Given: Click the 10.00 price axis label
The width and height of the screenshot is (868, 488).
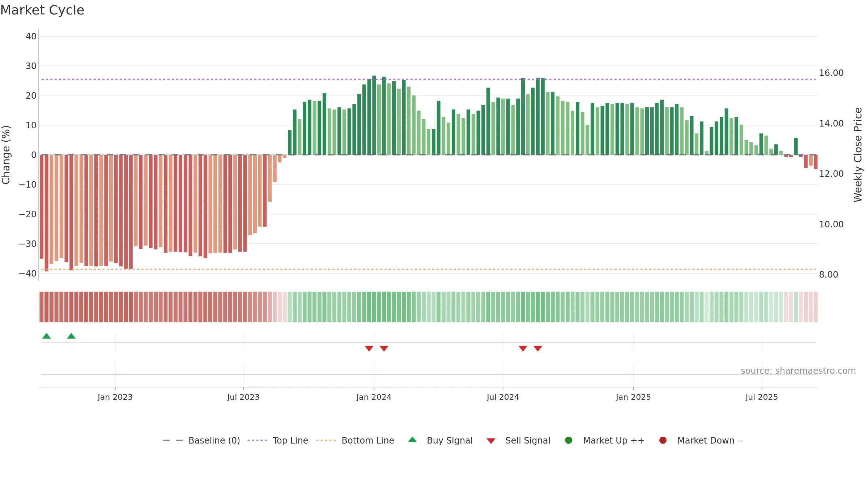Looking at the screenshot, I should 831,224.
